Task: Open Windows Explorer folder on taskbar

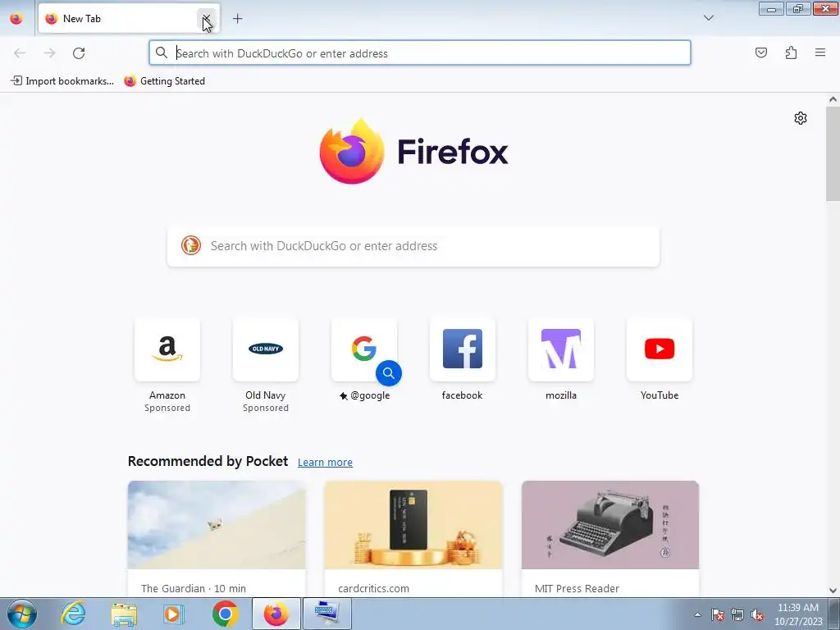Action: (125, 614)
